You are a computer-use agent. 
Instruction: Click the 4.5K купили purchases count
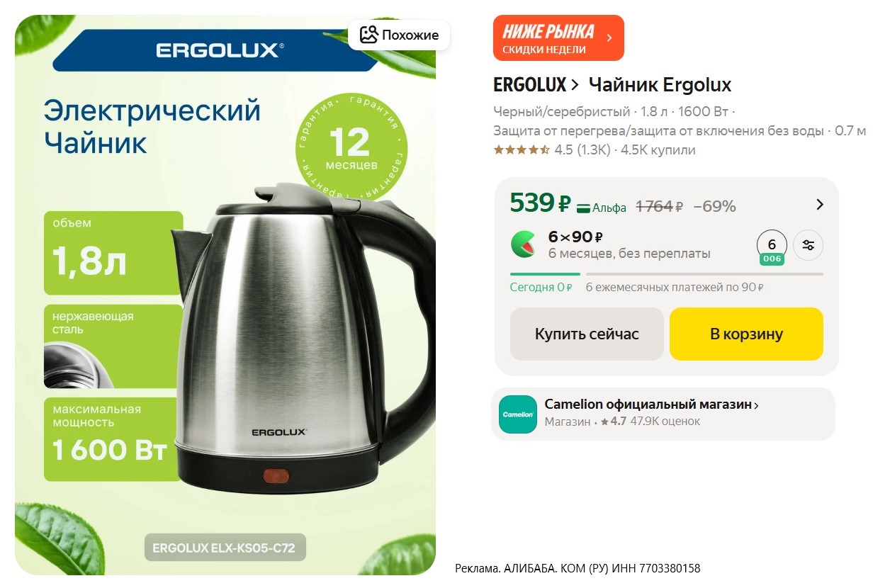coord(658,149)
